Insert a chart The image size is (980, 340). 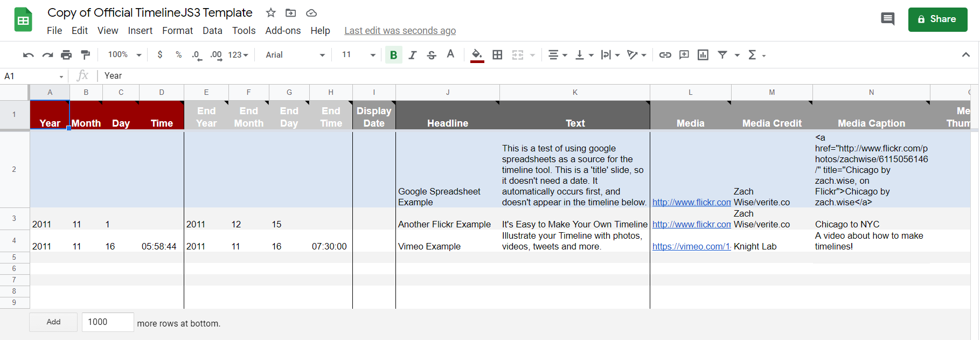[703, 55]
